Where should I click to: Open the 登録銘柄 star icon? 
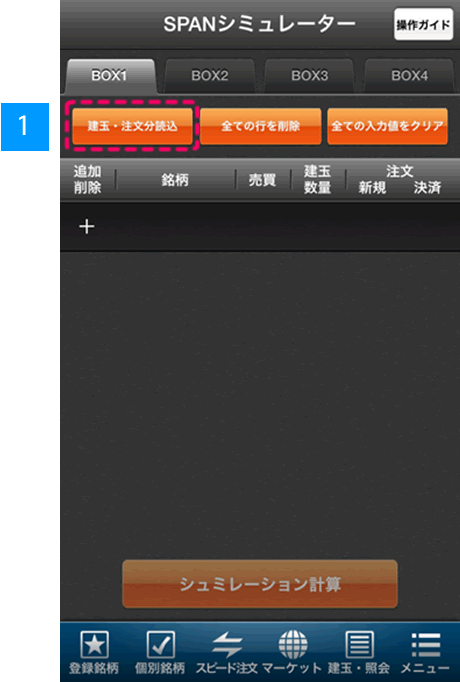94,645
